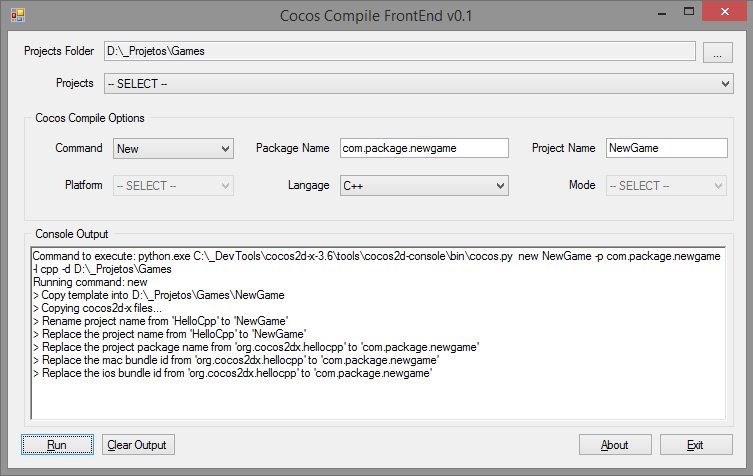Expand the Command combo box
The width and height of the screenshot is (753, 476).
[x=173, y=148]
